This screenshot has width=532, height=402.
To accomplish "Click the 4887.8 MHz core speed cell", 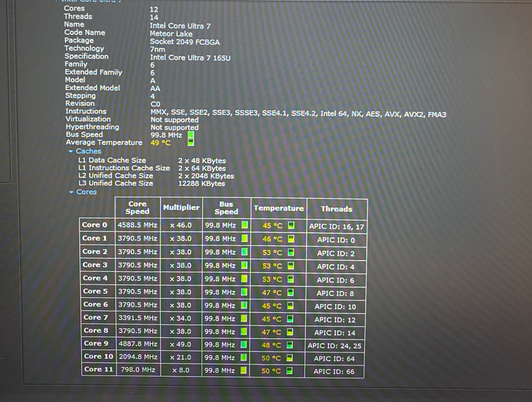I will pos(138,344).
